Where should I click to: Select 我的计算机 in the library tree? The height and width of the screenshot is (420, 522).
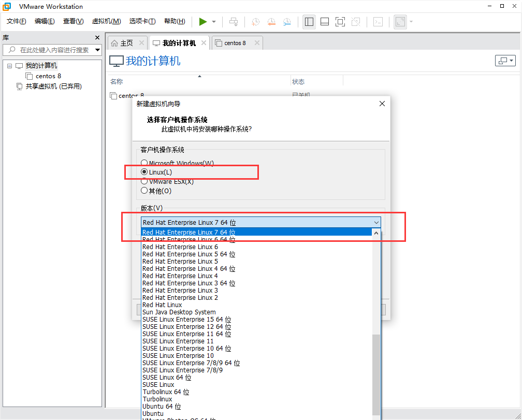(x=41, y=66)
